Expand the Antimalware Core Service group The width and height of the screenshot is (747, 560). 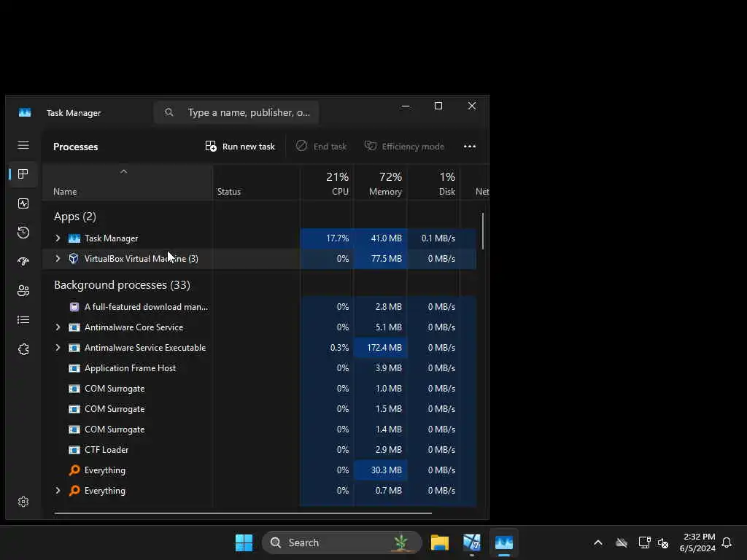point(58,327)
